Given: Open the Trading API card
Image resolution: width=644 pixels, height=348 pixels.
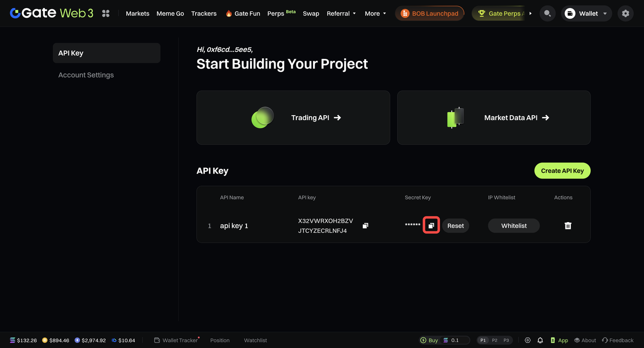Looking at the screenshot, I should pyautogui.click(x=293, y=118).
